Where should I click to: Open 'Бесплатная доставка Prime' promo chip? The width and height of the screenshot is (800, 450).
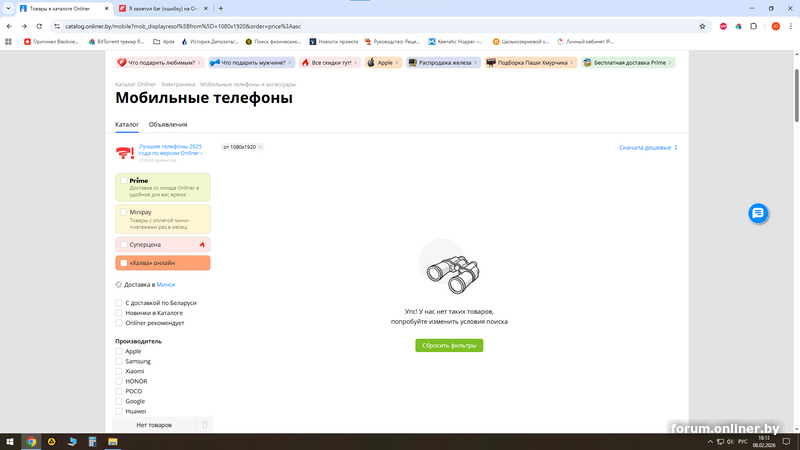click(x=628, y=63)
